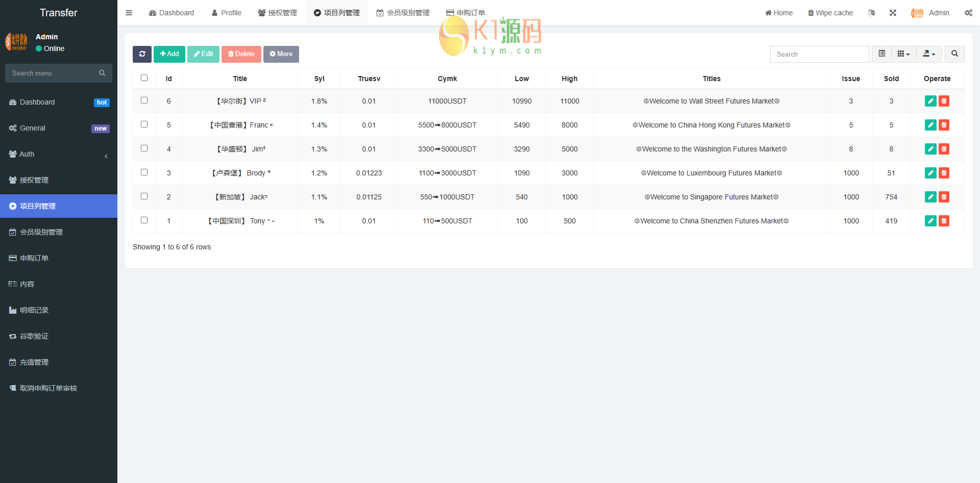Viewport: 980px width, 483px height.
Task: Click the magnifier search icon button
Action: 954,54
